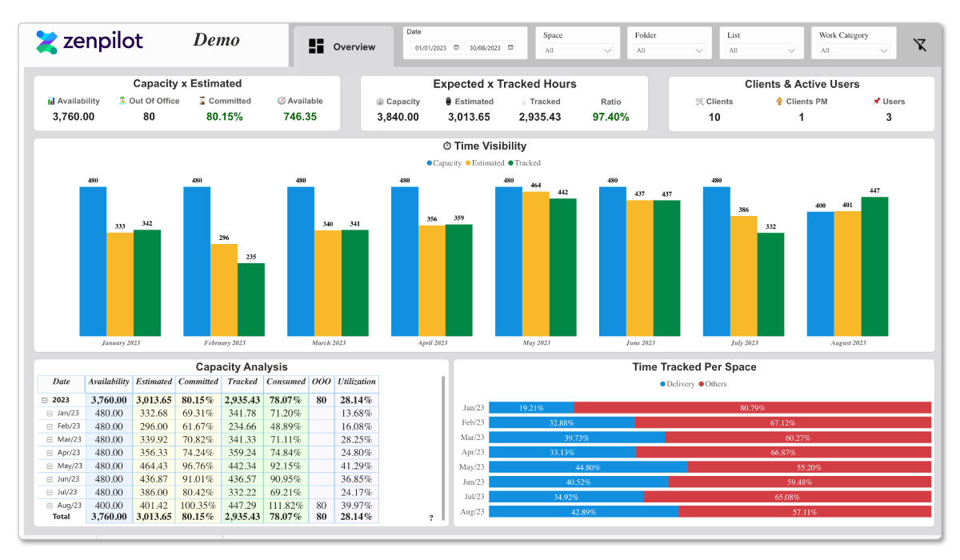960x560 pixels.
Task: Click the question mark help button below the table
Action: pos(430,518)
